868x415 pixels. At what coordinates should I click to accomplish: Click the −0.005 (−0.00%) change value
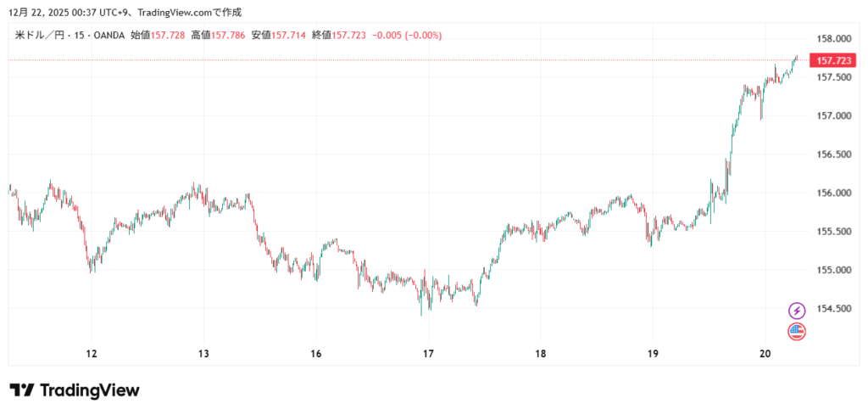pos(406,35)
